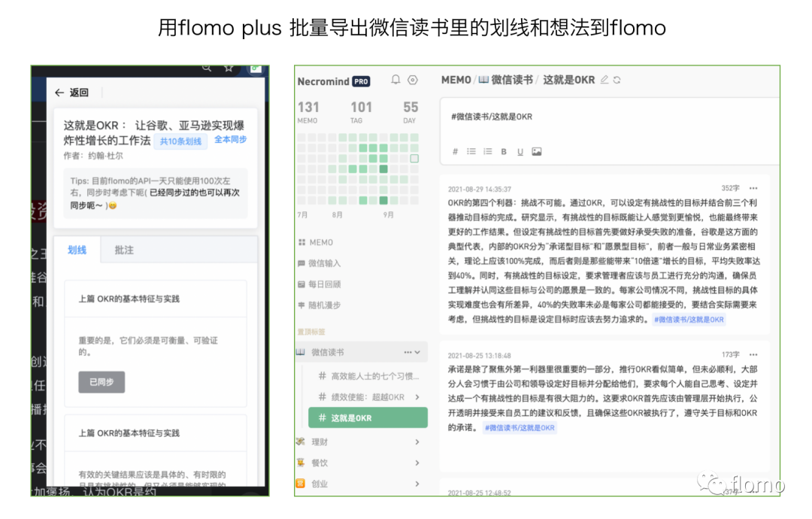Expand the 理财 tag chevron
This screenshot has width=812, height=519.
click(x=417, y=442)
